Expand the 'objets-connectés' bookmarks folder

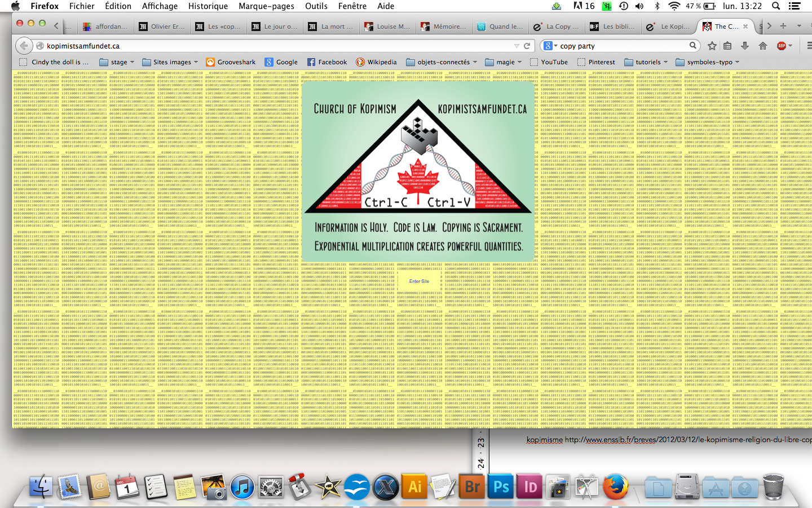point(442,62)
